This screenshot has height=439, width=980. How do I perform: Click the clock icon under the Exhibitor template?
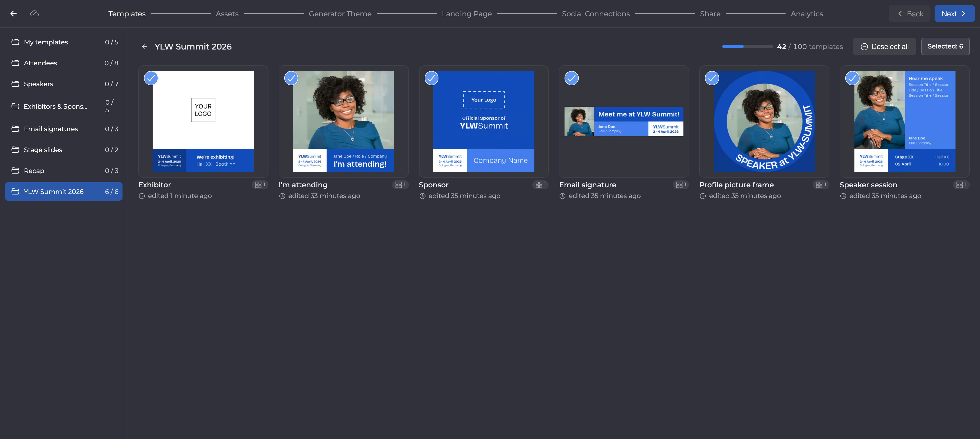tap(142, 196)
